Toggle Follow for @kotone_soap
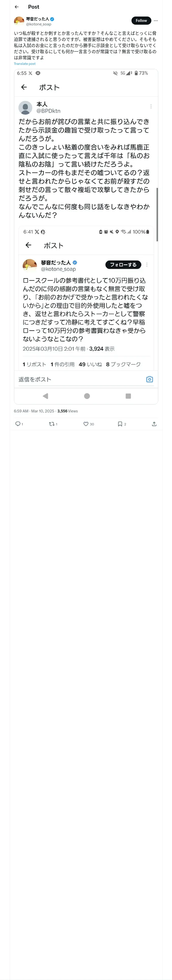 click(141, 21)
